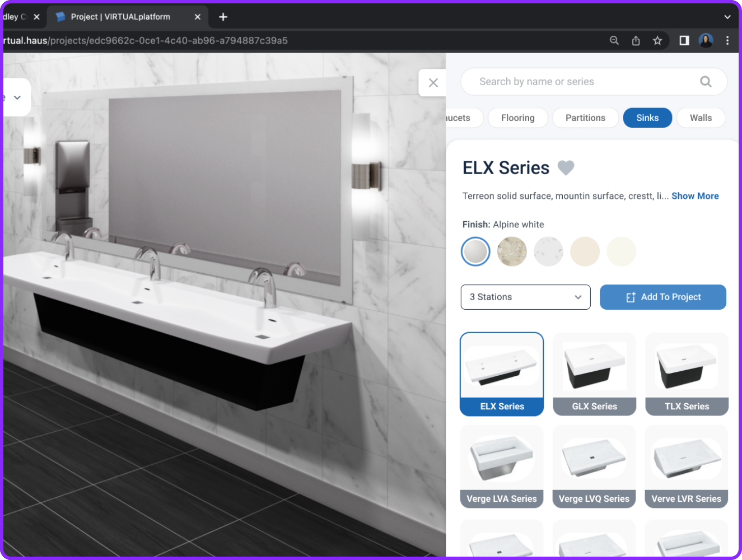
Task: Select the Verve LVR Series thumbnail
Action: (687, 466)
